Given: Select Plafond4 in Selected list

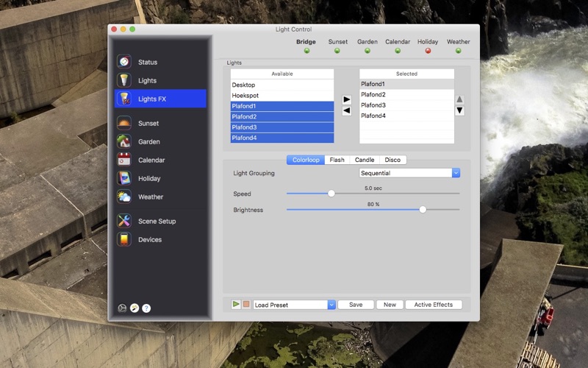Looking at the screenshot, I should 406,116.
